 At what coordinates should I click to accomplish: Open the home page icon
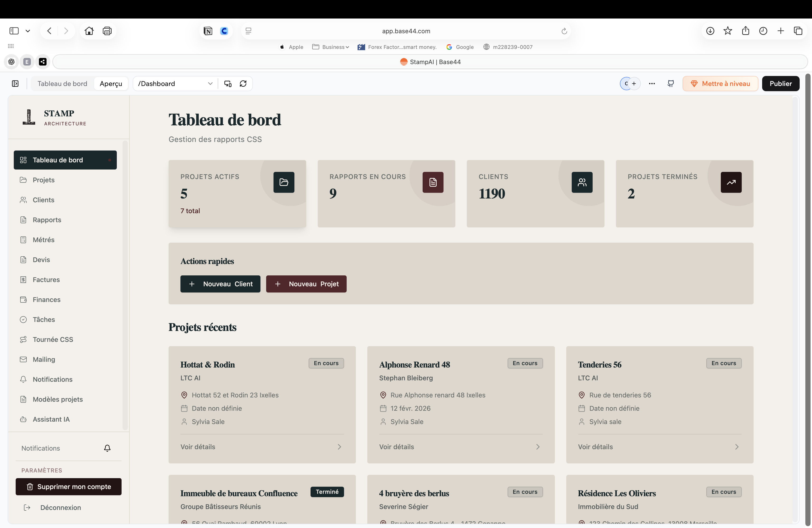tap(89, 31)
